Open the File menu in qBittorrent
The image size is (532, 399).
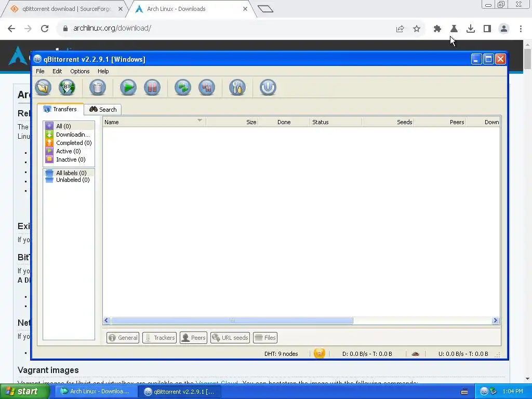pos(40,71)
